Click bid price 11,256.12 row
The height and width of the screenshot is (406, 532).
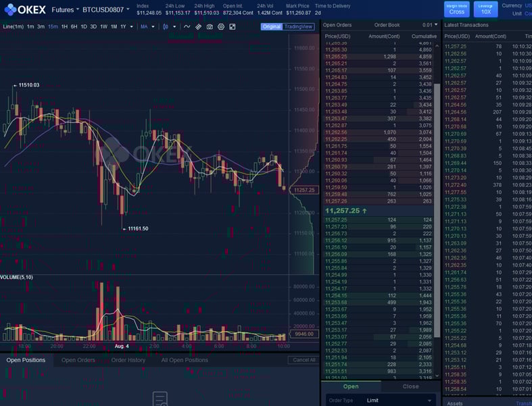[x=378, y=240]
